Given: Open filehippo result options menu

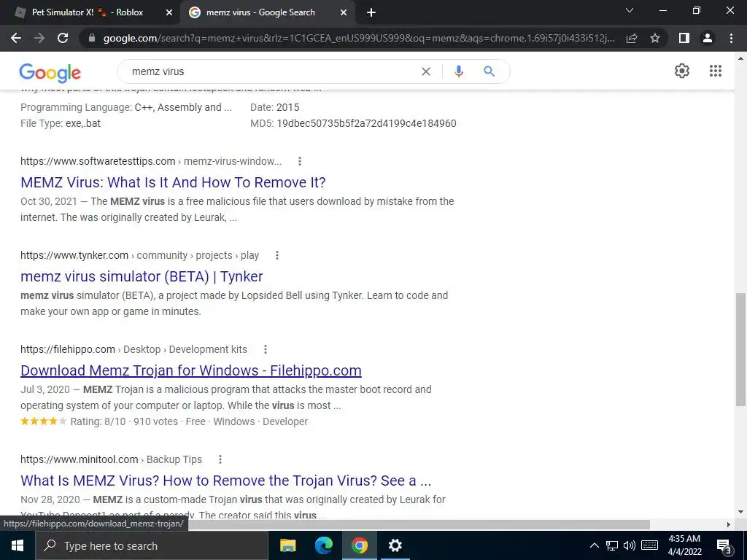Looking at the screenshot, I should [x=266, y=349].
